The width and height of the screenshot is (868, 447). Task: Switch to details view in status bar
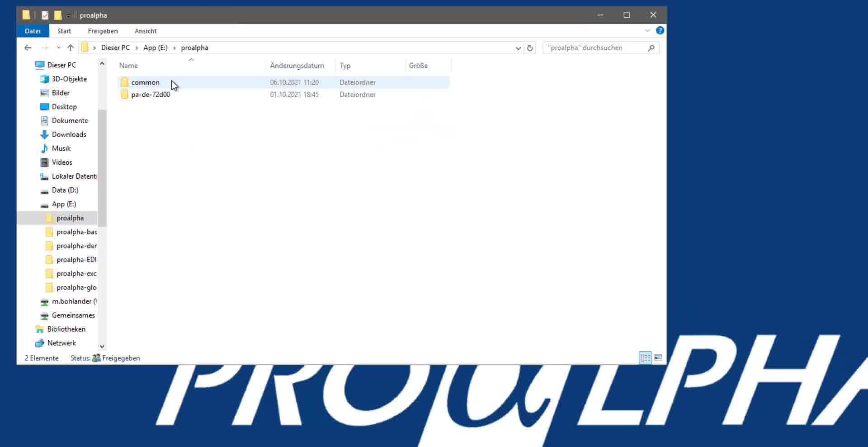(645, 358)
